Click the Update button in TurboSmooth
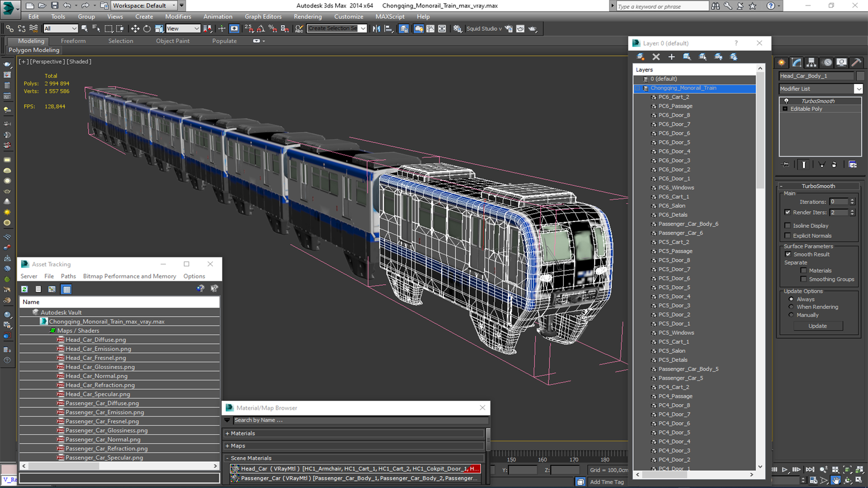 click(817, 326)
